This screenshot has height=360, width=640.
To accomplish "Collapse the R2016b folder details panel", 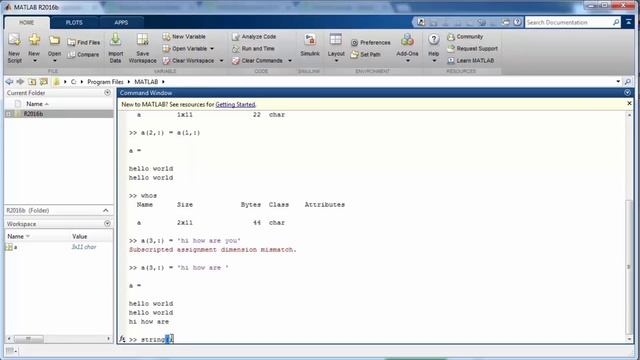I will tap(106, 211).
